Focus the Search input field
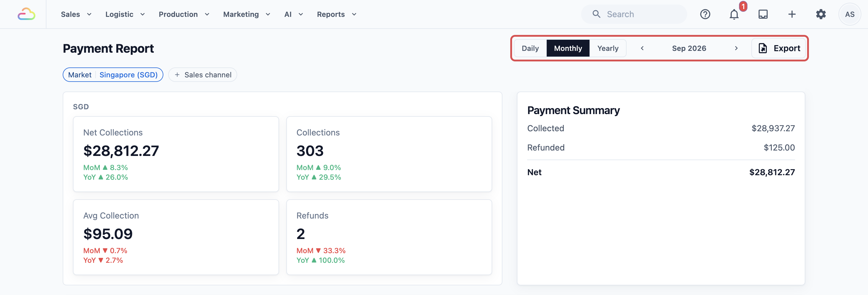 click(634, 14)
